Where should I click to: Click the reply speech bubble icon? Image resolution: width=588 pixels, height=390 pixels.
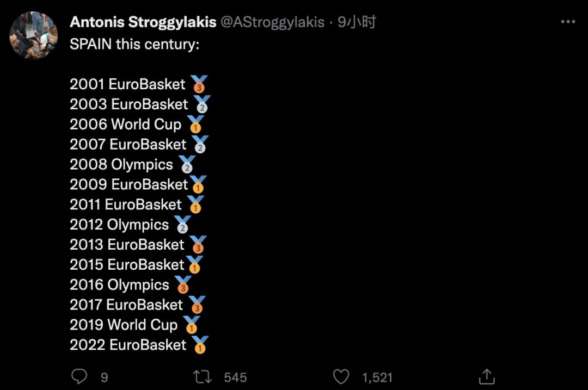79,376
